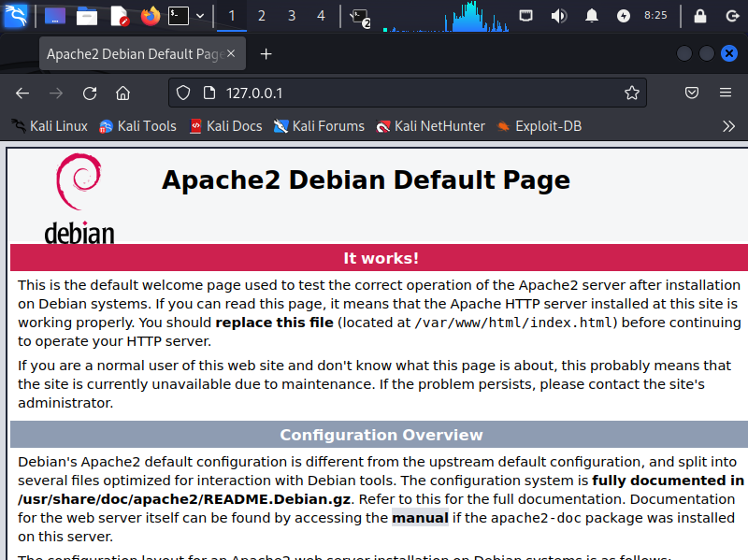Go to the browser home page
The image size is (748, 560).
point(122,93)
